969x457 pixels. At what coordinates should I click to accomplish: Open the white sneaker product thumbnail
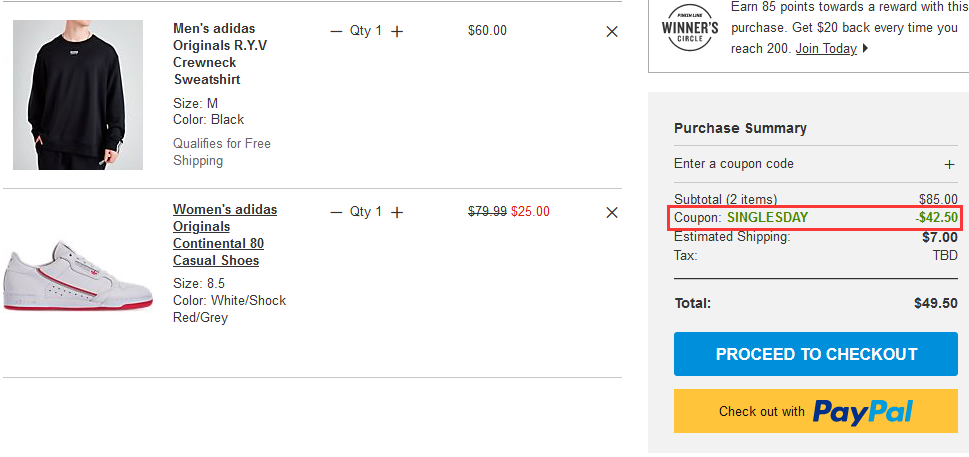point(78,275)
